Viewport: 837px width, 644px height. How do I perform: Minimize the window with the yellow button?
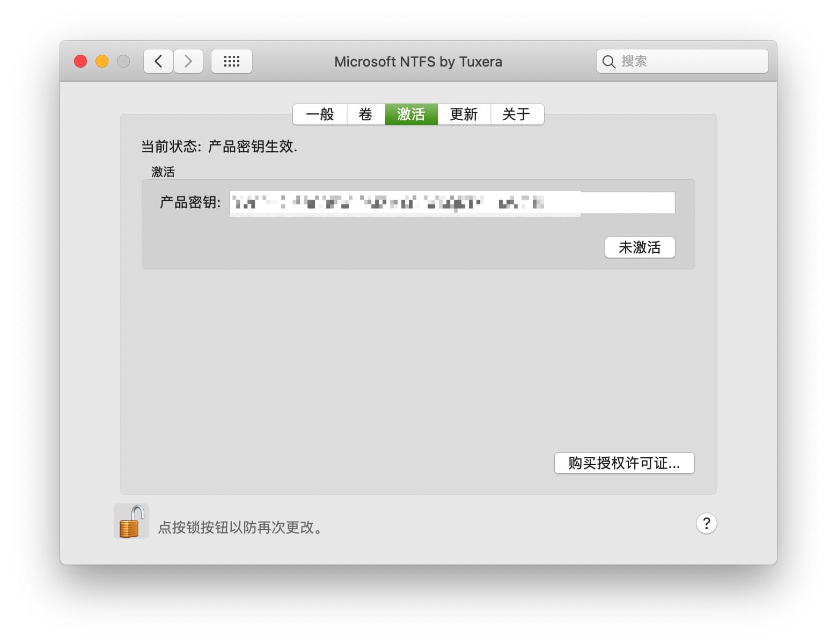[x=102, y=61]
